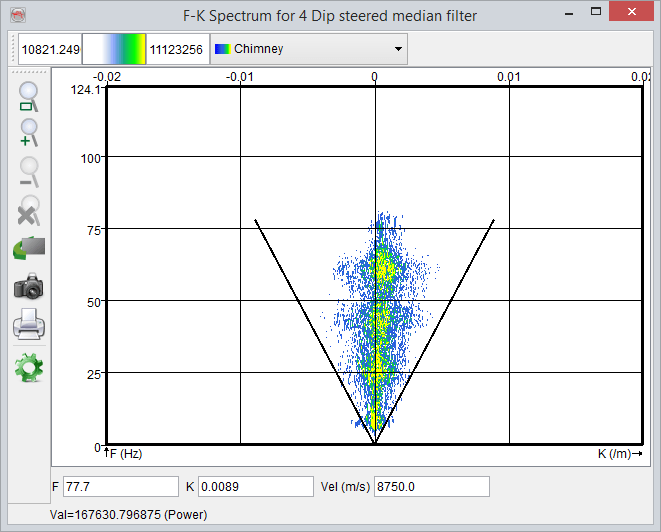Take a snapshot with the camera icon
661x532 pixels.
(x=29, y=288)
